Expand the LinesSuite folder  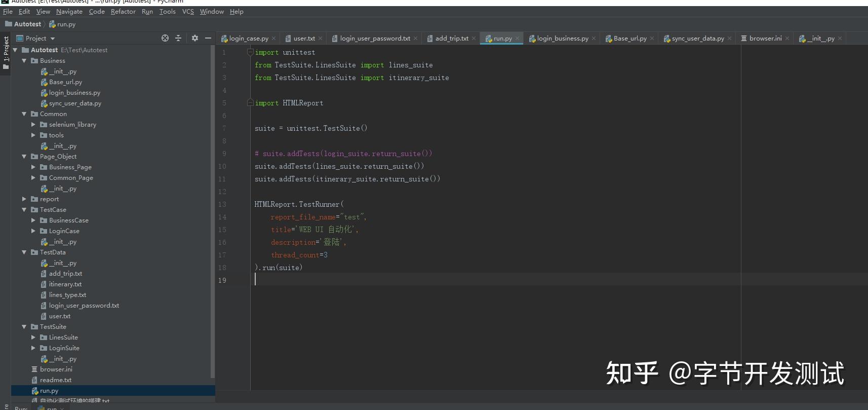coord(33,337)
